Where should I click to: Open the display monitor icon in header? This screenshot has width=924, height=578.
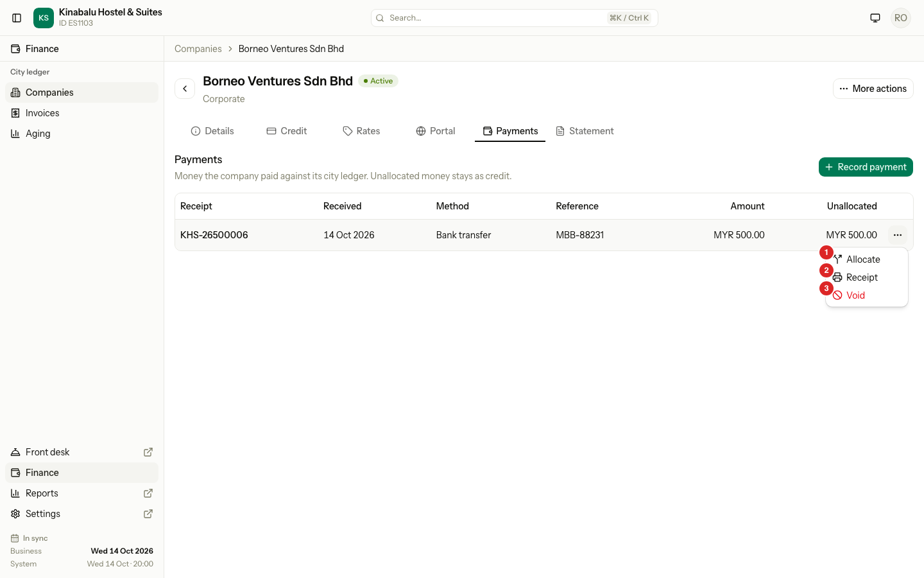click(x=875, y=18)
